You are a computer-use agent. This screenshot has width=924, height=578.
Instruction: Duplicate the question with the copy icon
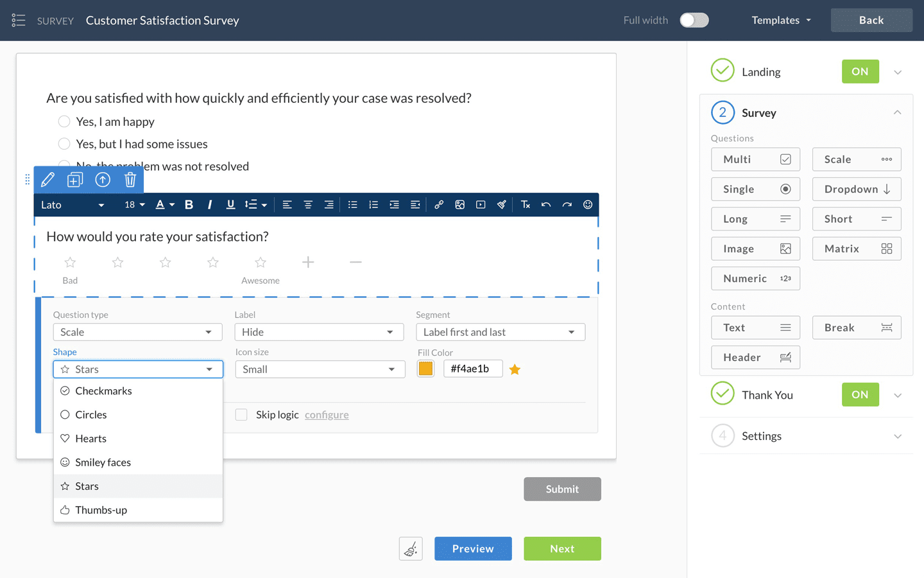point(75,179)
